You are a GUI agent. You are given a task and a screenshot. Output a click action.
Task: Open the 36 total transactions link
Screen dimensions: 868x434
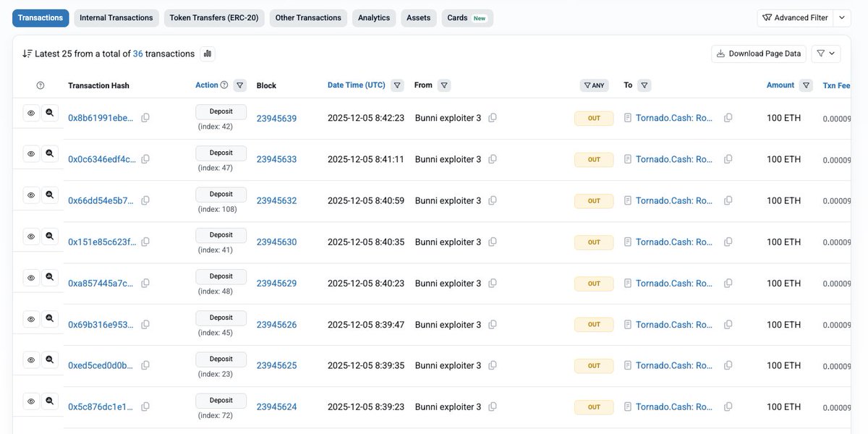[138, 54]
